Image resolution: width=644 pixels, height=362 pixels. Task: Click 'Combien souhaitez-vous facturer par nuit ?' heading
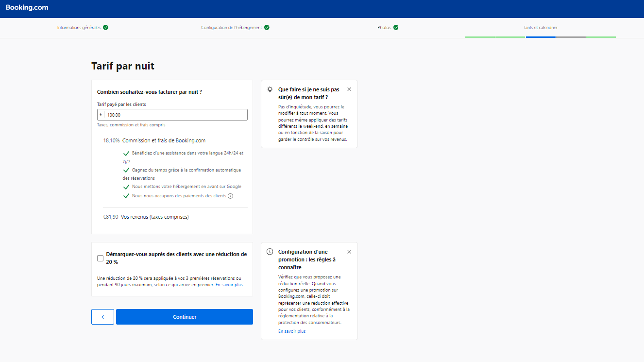click(150, 92)
